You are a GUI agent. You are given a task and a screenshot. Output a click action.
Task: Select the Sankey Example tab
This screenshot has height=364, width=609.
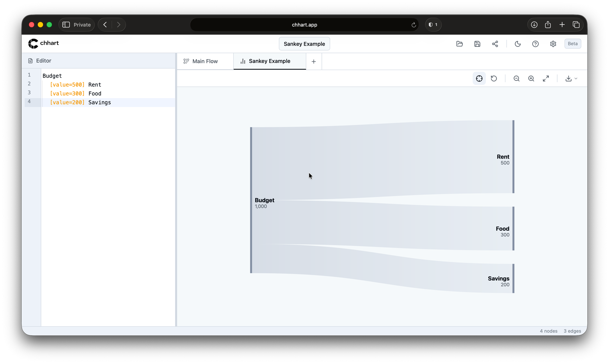(x=269, y=61)
